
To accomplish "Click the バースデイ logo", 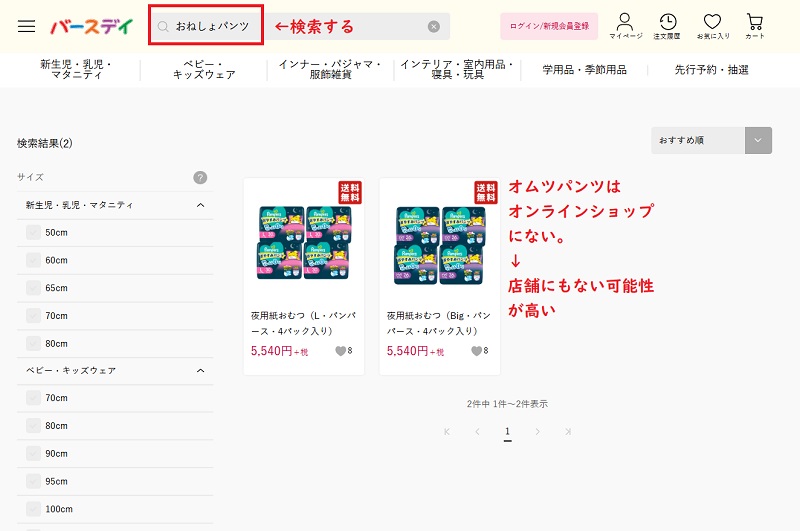I will pyautogui.click(x=93, y=26).
